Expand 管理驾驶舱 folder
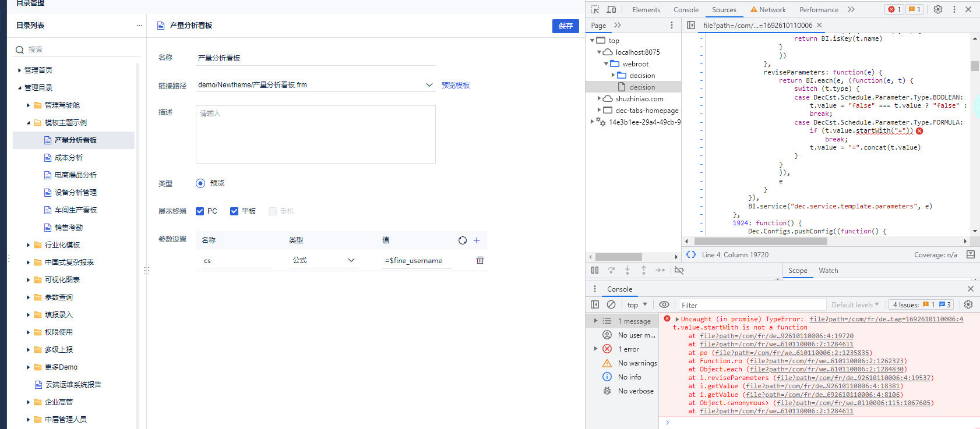The height and width of the screenshot is (429, 980). pyautogui.click(x=28, y=105)
